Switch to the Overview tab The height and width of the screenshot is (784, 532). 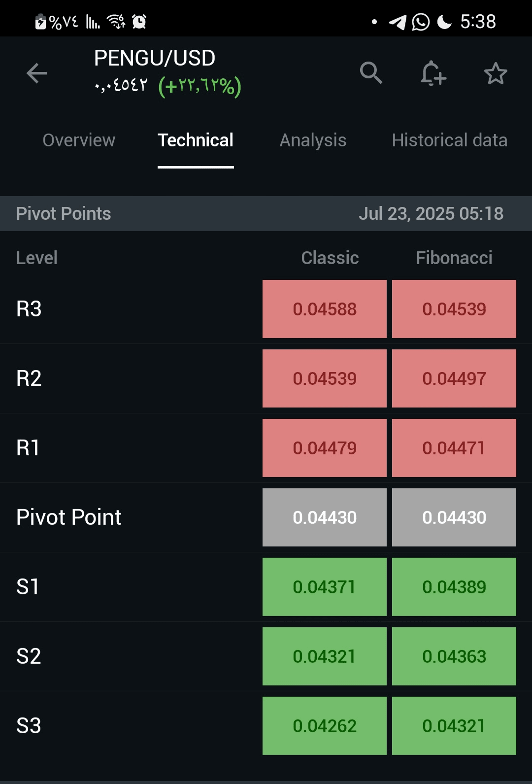pos(79,140)
